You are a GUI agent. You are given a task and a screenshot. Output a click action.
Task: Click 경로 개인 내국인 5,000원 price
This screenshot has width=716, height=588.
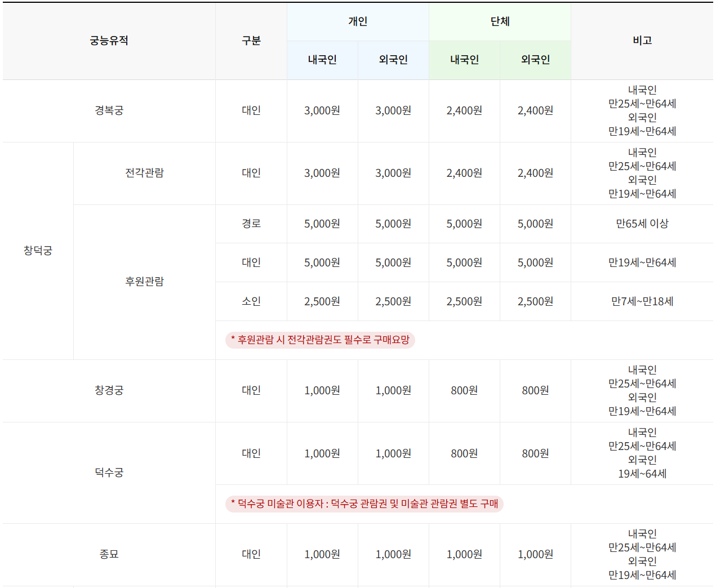point(322,224)
